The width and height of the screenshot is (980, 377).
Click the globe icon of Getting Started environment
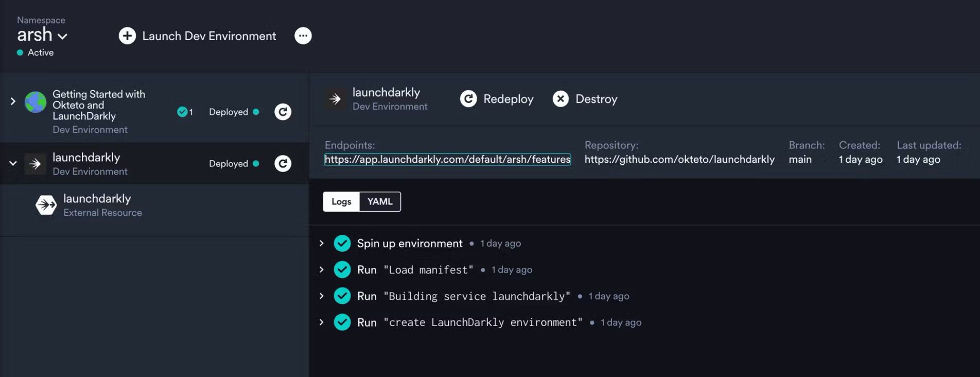click(x=34, y=102)
